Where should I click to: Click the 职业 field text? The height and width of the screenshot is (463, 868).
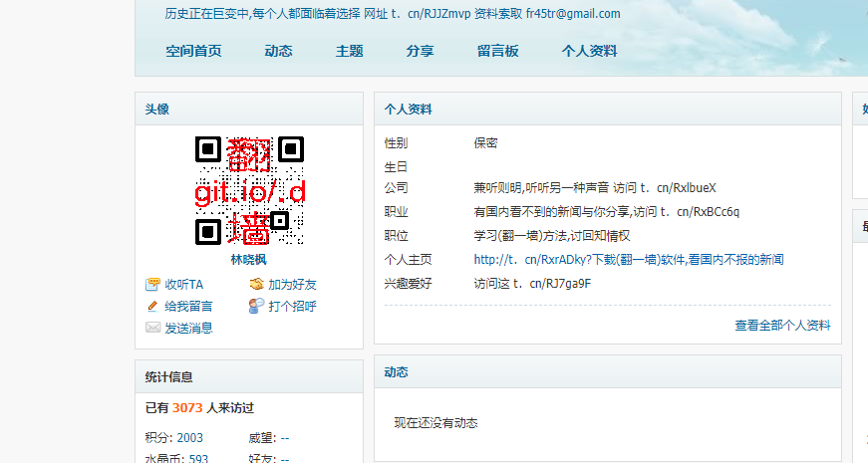click(x=606, y=211)
